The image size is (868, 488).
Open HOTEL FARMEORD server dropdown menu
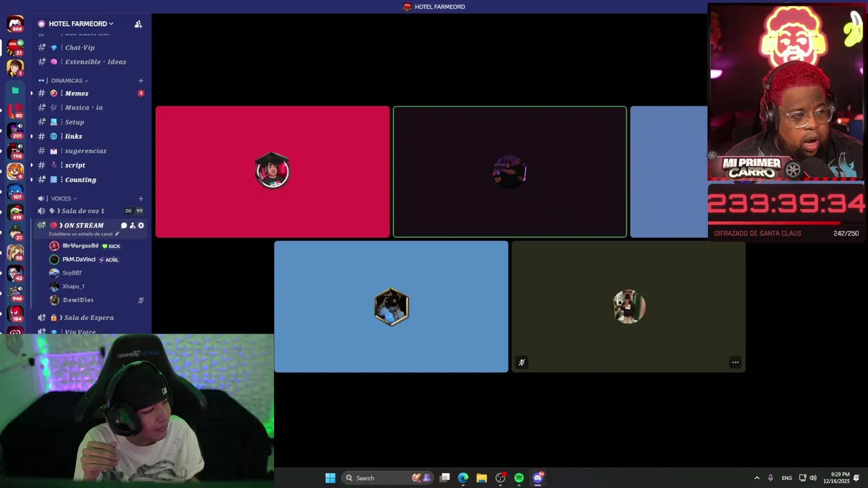80,24
